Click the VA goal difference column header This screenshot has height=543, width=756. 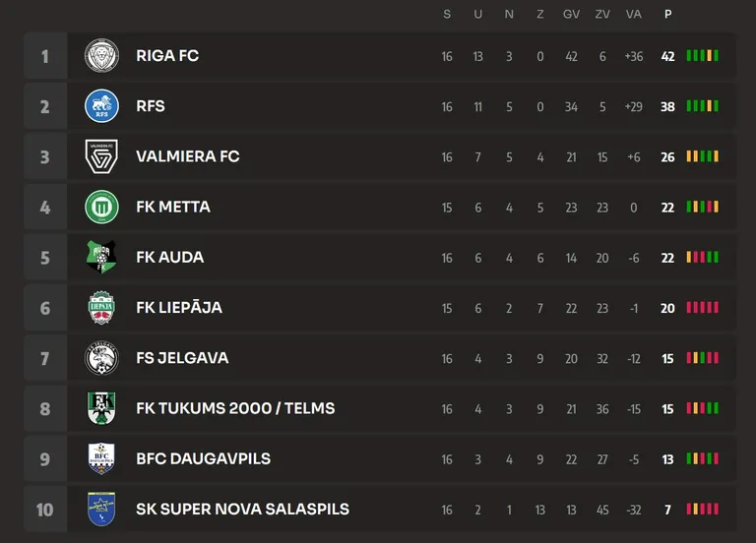coord(634,14)
